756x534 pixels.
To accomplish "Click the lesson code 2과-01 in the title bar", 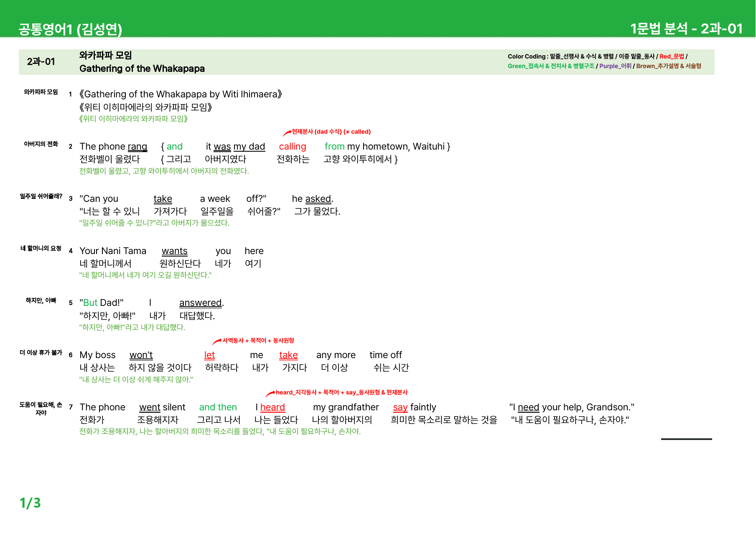I will pos(41,62).
